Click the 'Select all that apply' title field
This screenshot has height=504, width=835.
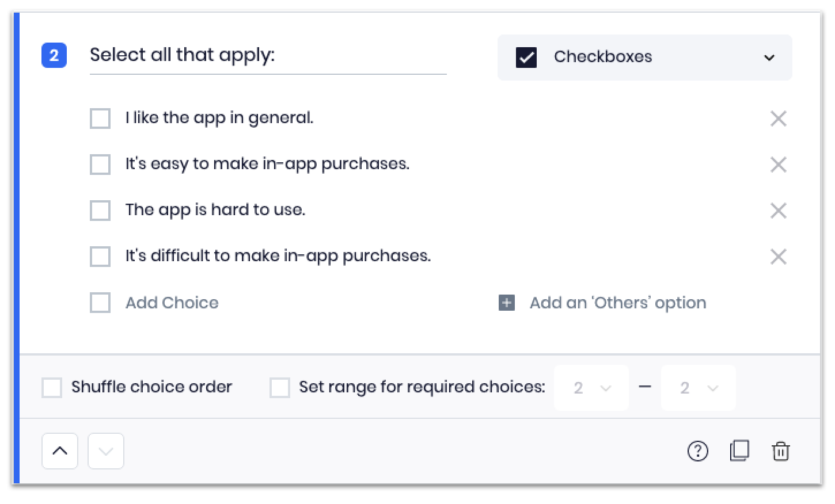point(230,55)
